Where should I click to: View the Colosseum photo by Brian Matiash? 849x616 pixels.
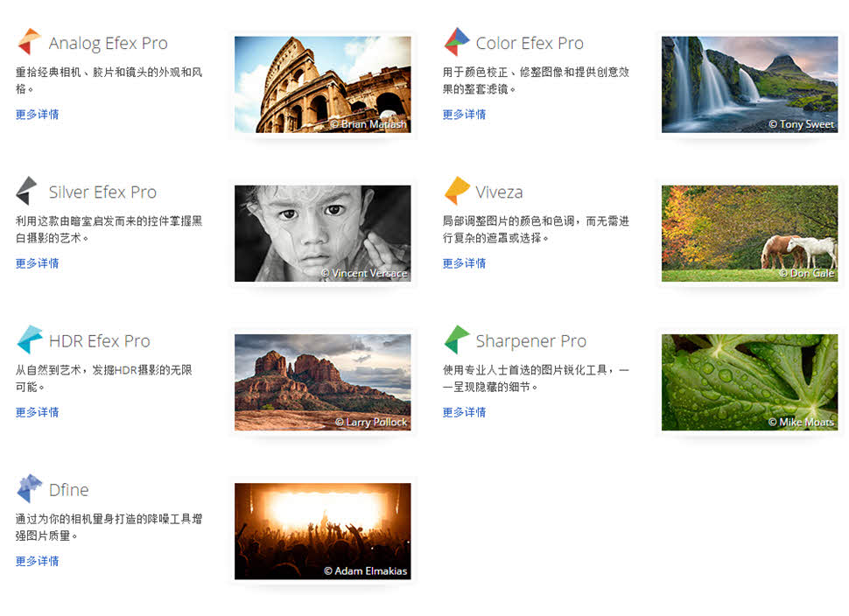323,85
